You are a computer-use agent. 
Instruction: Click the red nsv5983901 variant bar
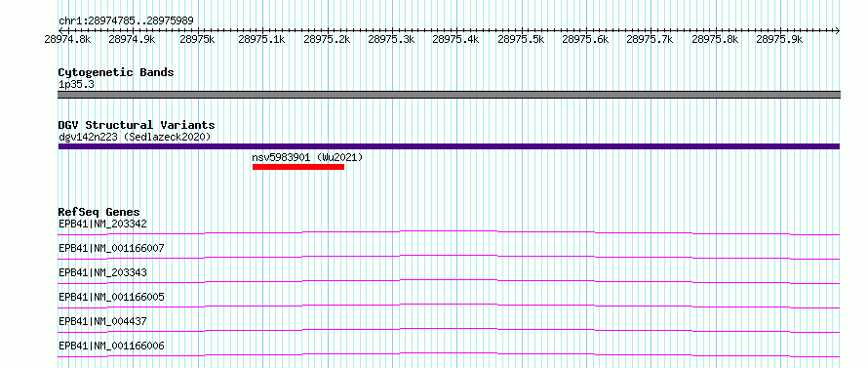pos(298,167)
